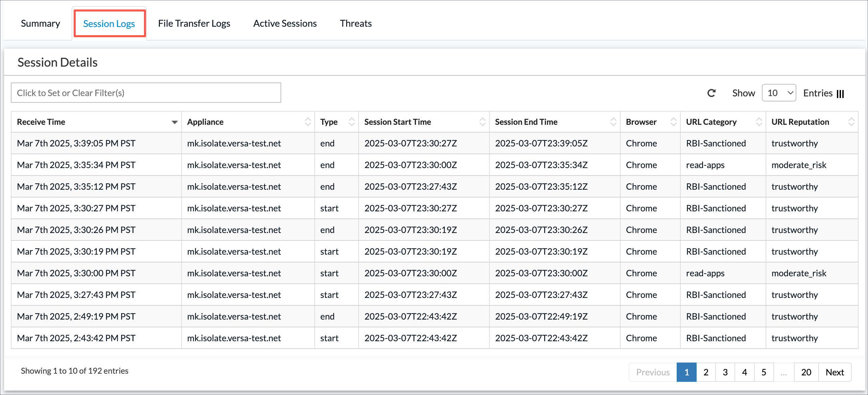Sort the Type column
868x395 pixels.
[x=352, y=122]
